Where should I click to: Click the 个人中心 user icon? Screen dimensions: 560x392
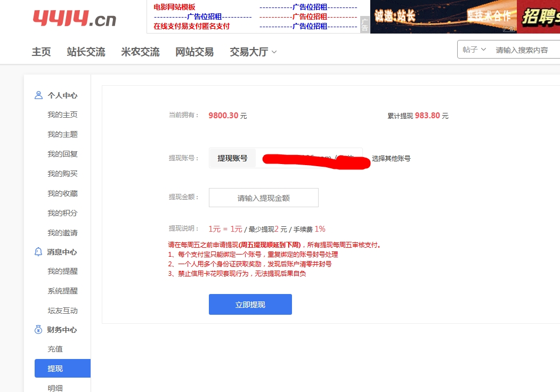tap(38, 95)
